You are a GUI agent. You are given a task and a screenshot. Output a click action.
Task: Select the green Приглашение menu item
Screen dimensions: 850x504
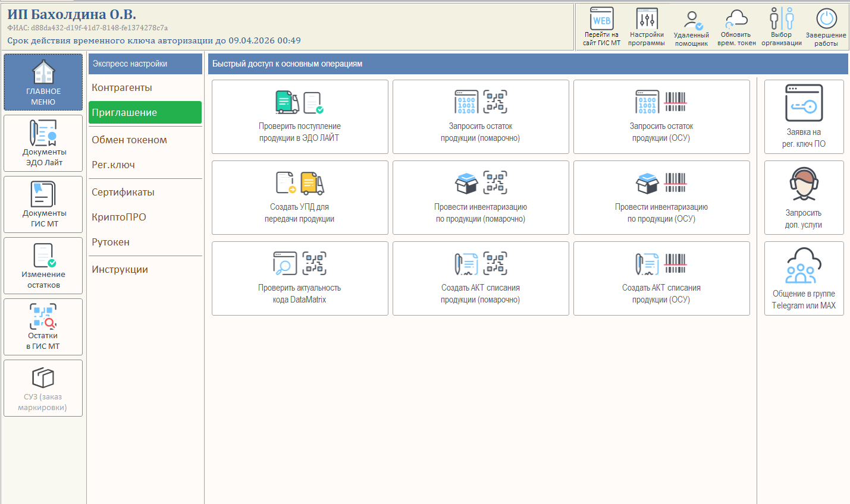(x=145, y=112)
